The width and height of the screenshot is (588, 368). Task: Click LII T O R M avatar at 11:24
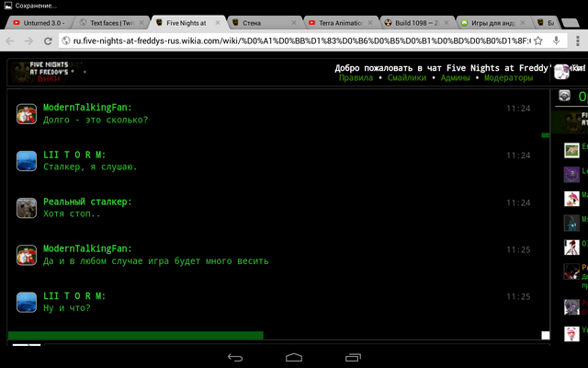coord(27,161)
